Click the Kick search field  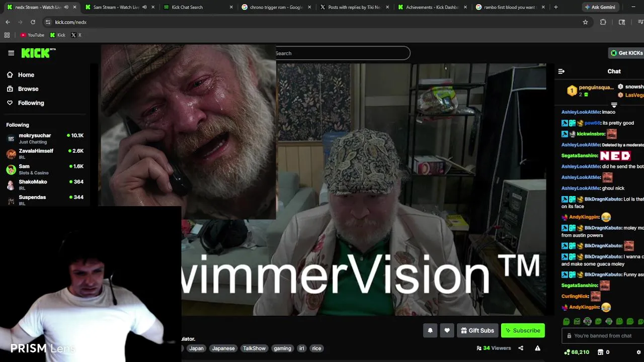pyautogui.click(x=342, y=53)
